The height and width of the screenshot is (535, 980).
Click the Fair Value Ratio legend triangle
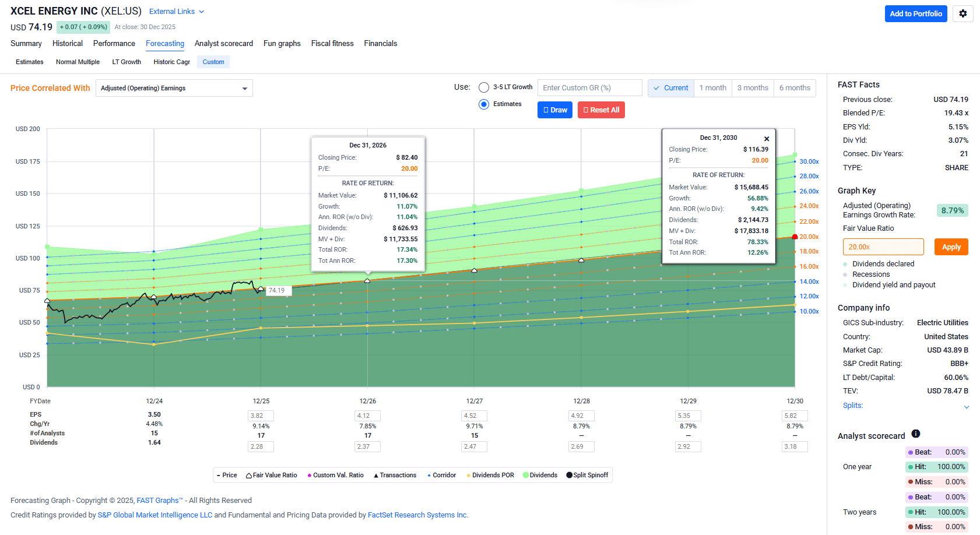[x=249, y=476]
